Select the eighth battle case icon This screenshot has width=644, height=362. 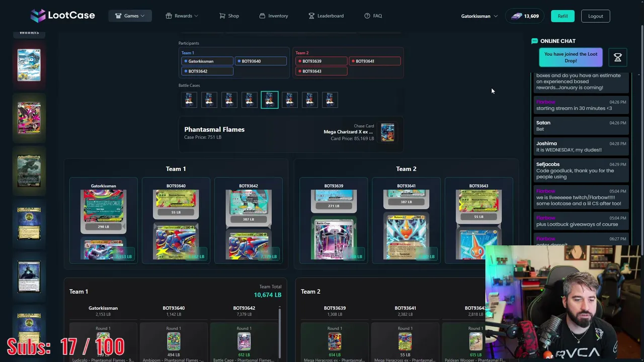(330, 100)
